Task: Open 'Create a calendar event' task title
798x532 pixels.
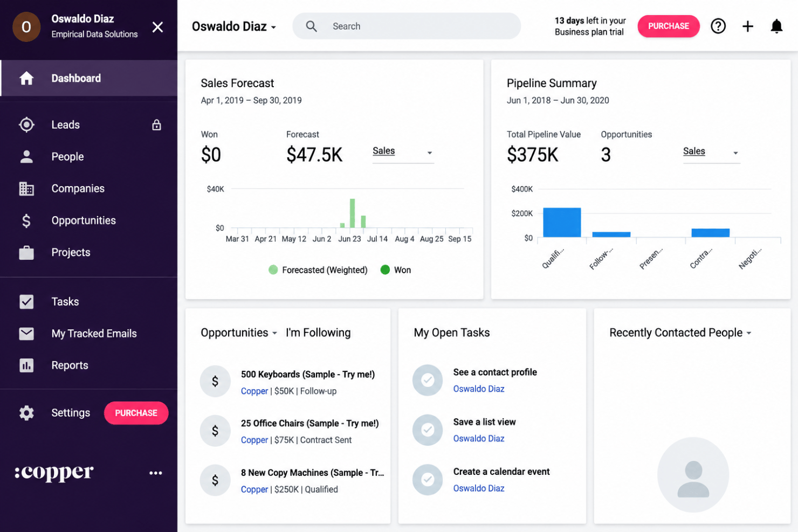Action: (501, 472)
